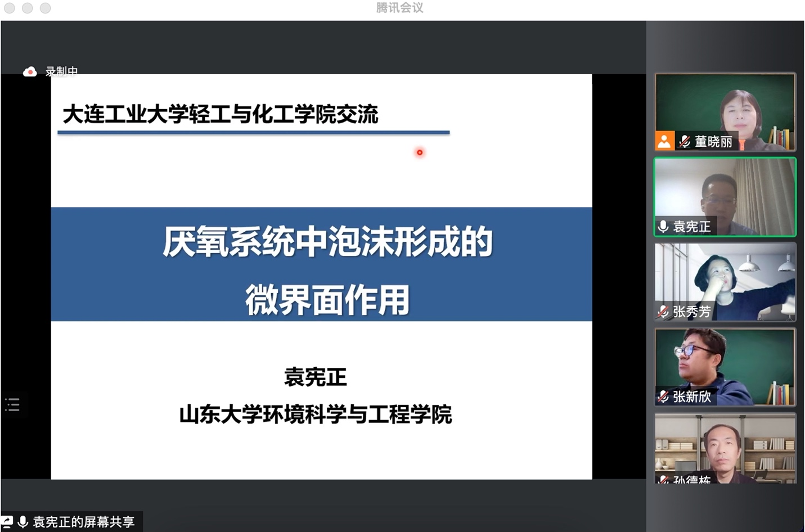Click the 录制中 recording label

[x=62, y=72]
